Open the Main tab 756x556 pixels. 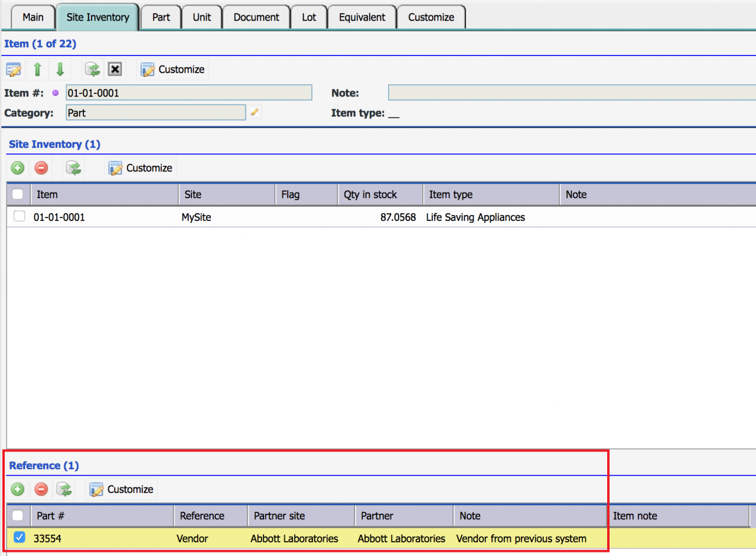point(33,17)
